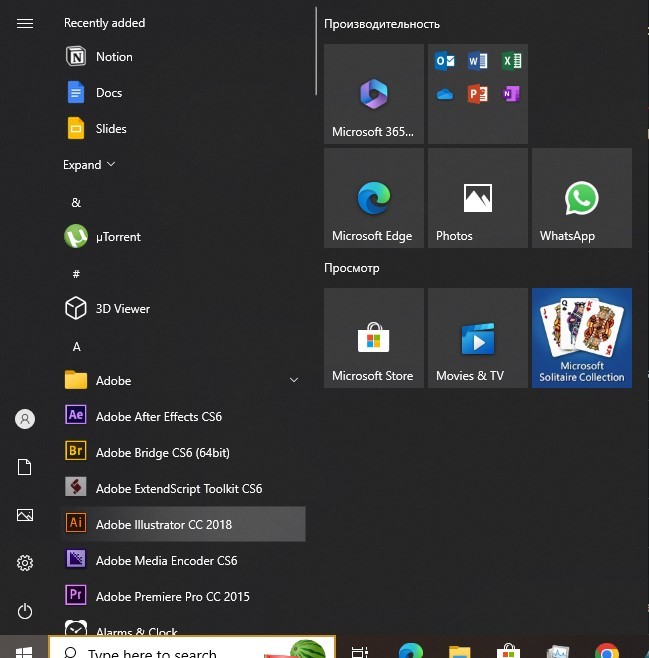Screen dimensions: 649x658
Task: Expand the Adobe folder chevron
Action: tap(294, 381)
